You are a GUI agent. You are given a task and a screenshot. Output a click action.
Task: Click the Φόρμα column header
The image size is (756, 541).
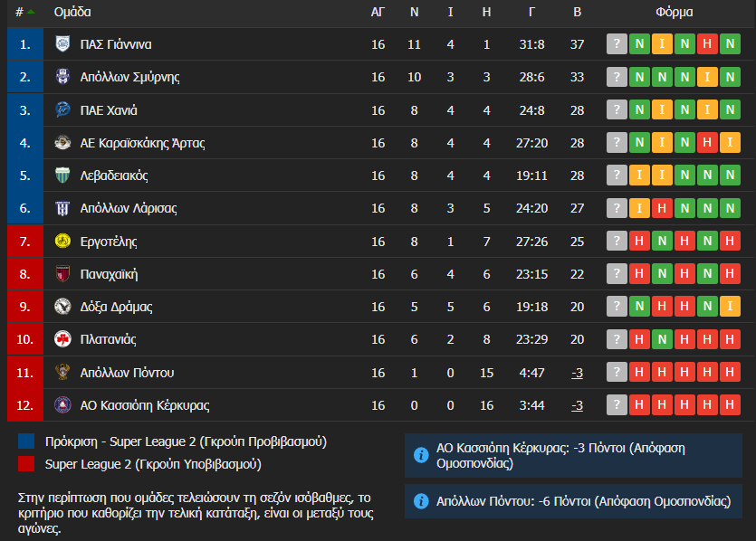674,13
